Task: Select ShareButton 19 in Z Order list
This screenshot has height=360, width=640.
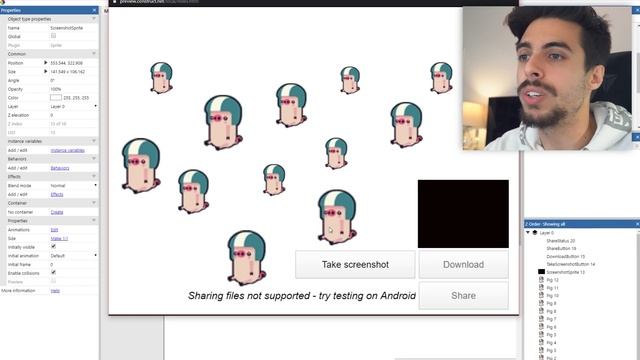Action: [561, 249]
